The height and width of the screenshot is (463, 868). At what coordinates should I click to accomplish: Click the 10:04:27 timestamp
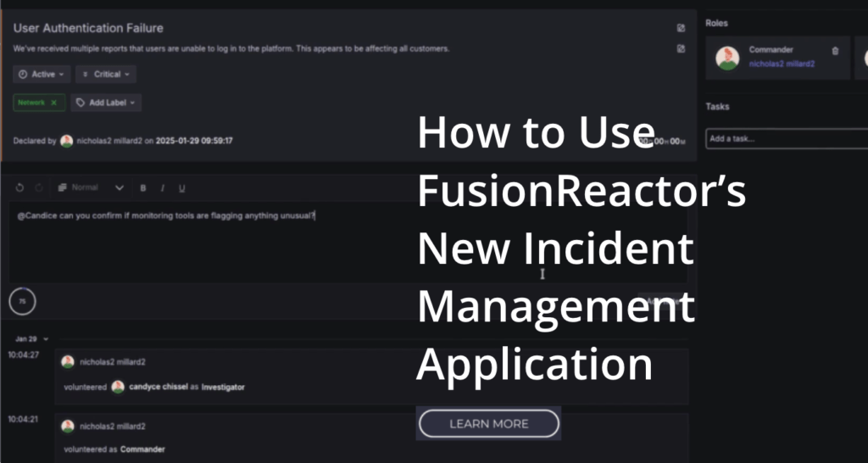(23, 355)
